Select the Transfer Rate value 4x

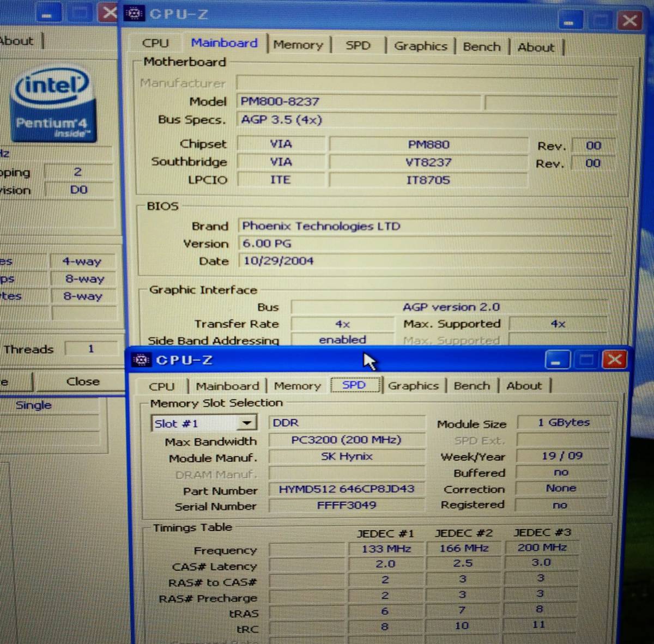pos(343,324)
